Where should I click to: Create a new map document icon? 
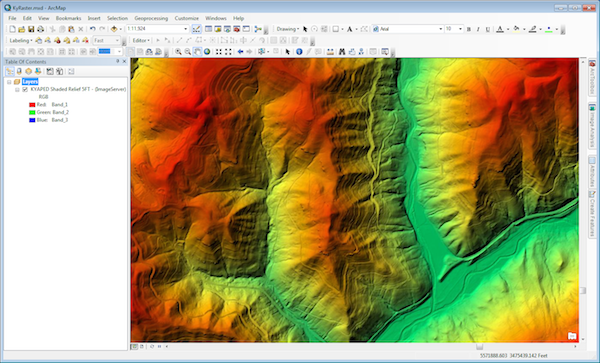point(12,29)
